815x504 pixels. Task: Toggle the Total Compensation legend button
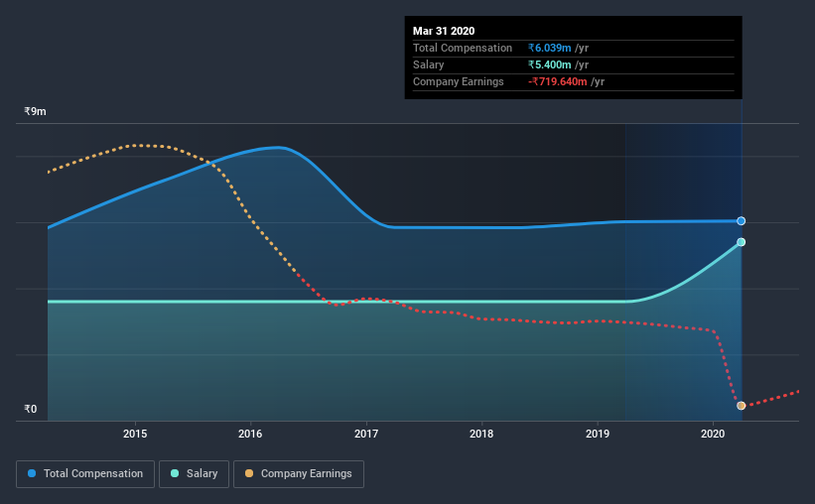click(85, 474)
